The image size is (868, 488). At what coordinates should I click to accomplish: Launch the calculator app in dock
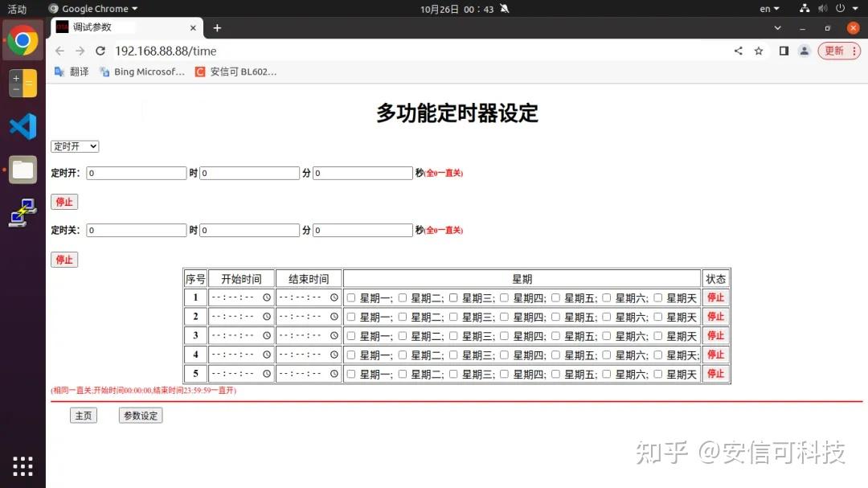click(x=23, y=83)
